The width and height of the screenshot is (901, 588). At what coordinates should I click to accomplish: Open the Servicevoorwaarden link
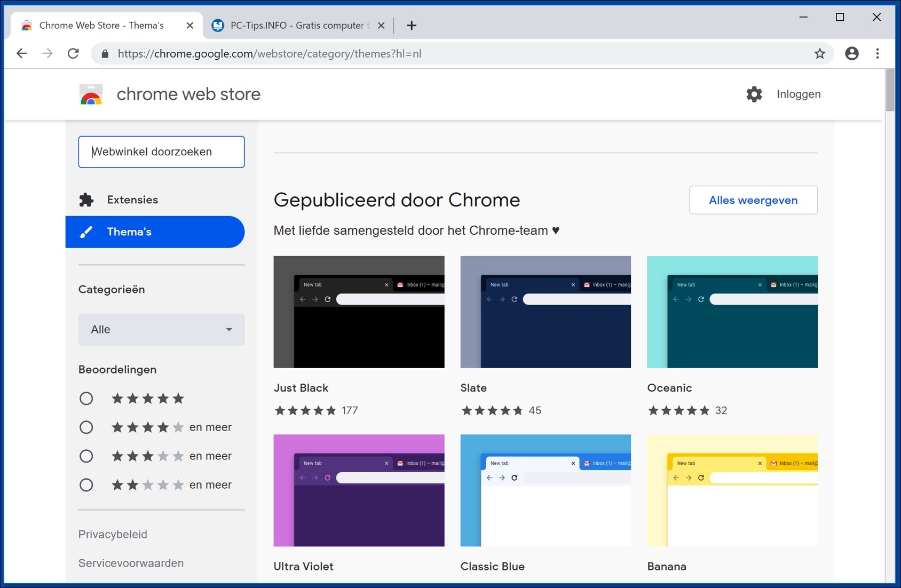click(131, 563)
